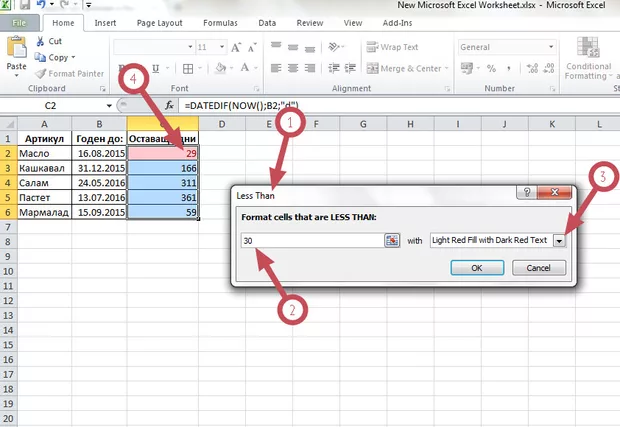The image size is (620, 427).
Task: Switch to the Formulas tab
Action: 220,23
